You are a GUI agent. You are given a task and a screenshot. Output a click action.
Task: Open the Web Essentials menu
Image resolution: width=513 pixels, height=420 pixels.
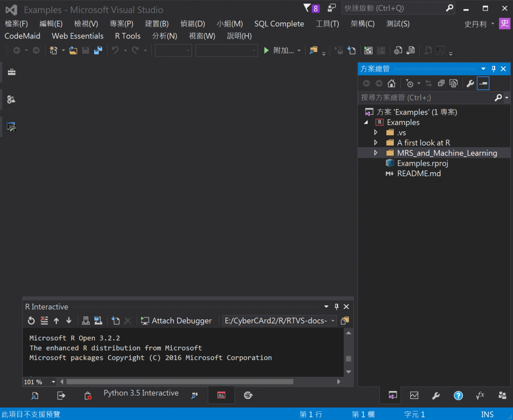[x=78, y=36]
